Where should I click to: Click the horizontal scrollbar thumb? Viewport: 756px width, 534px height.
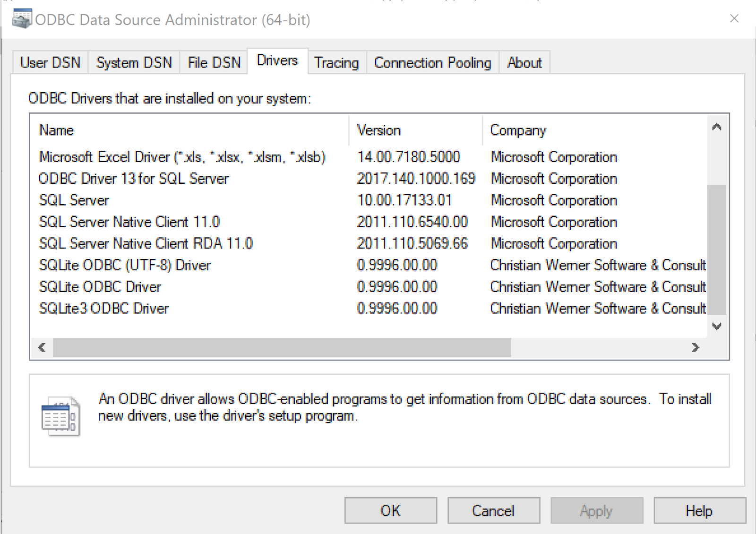click(282, 347)
